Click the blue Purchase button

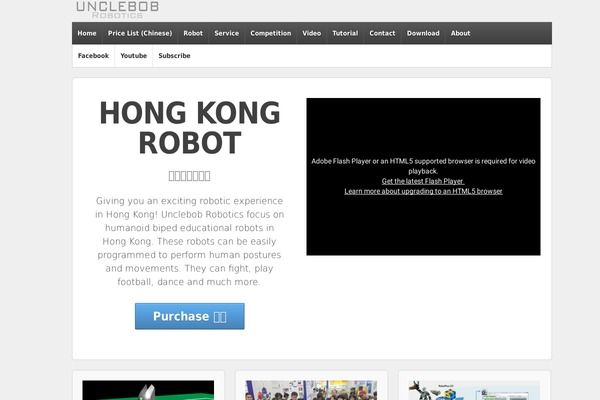coord(189,316)
